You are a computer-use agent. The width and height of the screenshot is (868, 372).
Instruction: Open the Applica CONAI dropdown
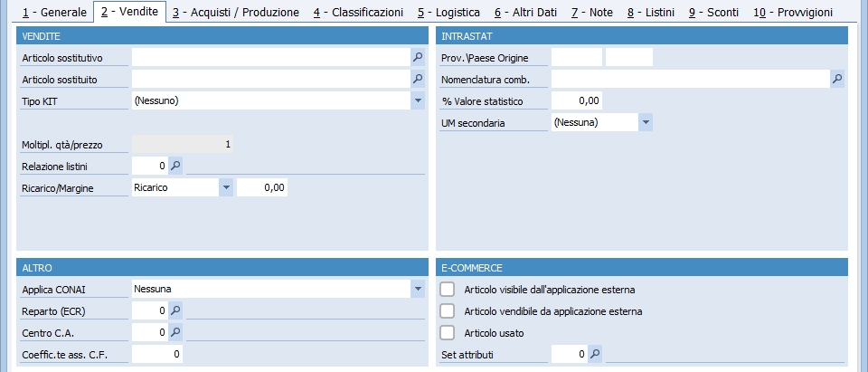coord(418,289)
